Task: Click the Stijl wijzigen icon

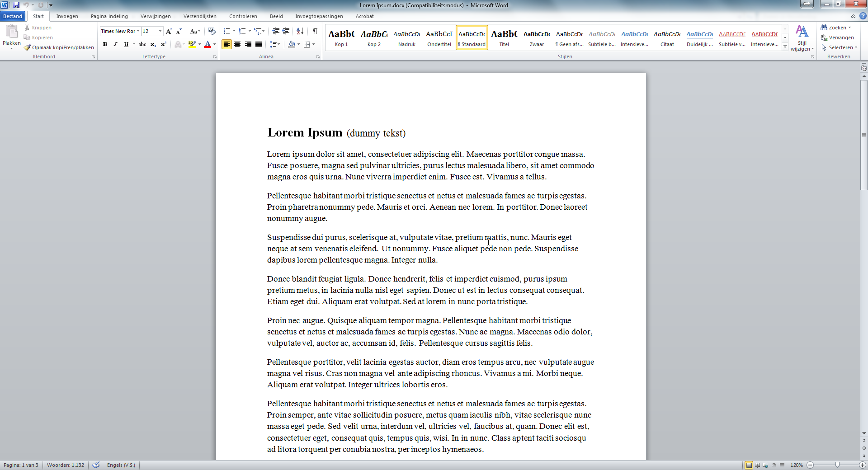Action: point(802,38)
